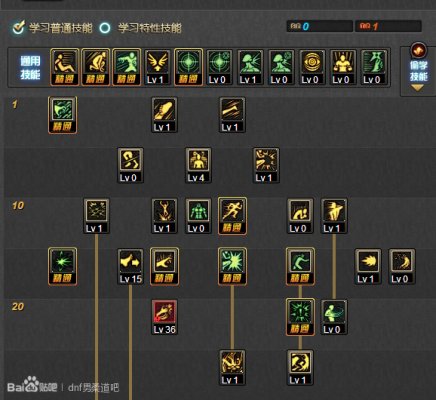The height and width of the screenshot is (400, 436).
Task: Click the blue SP points counter
Action: click(x=319, y=26)
